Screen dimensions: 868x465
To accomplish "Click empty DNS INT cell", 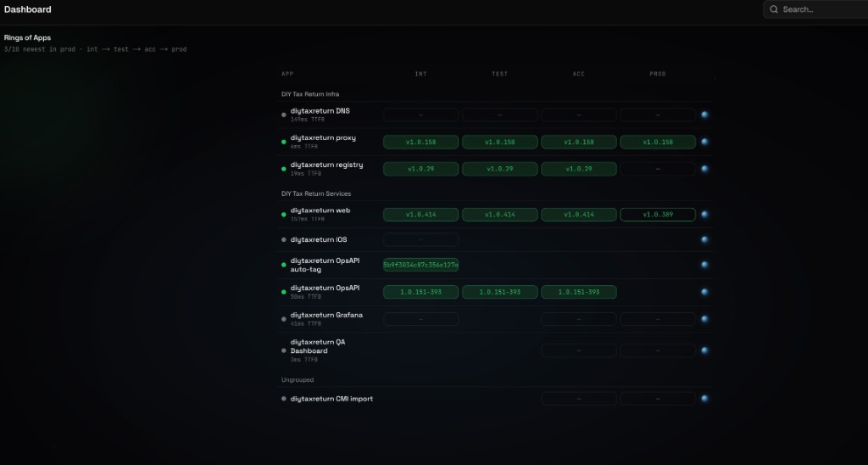I will [420, 115].
